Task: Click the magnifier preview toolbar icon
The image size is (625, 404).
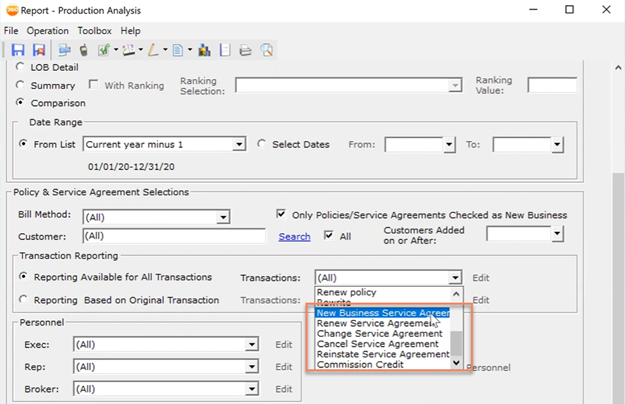Action: (x=267, y=49)
